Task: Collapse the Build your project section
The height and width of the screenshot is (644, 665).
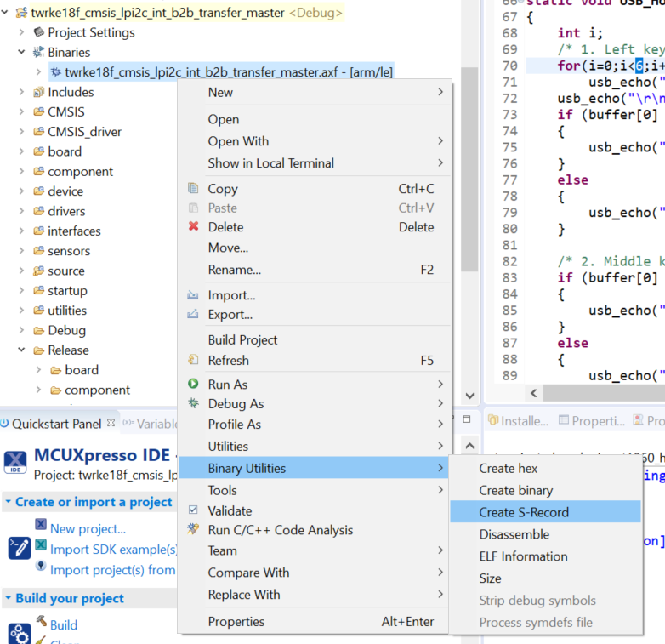Action: coord(8,598)
